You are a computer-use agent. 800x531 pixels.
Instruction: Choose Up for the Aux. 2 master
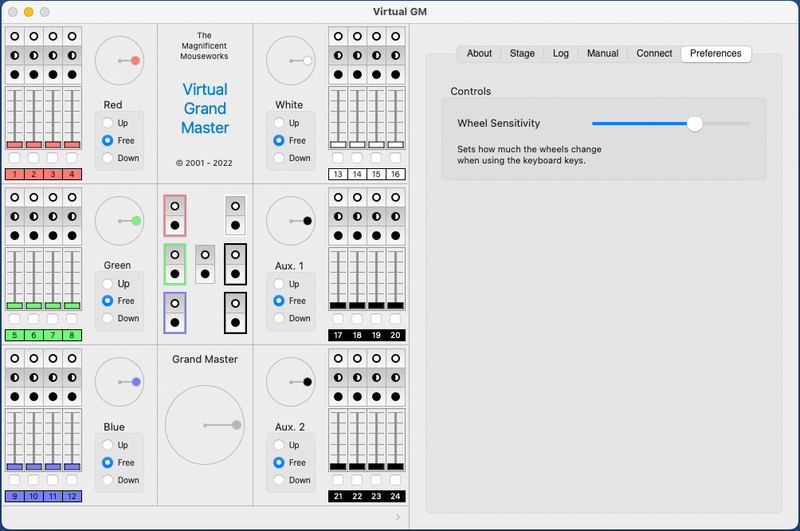point(280,445)
